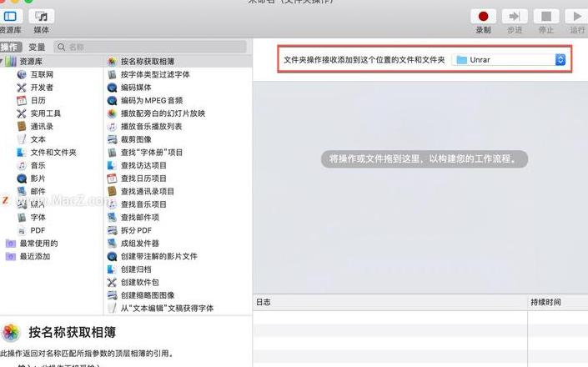This screenshot has height=367, width=588.
Task: Select the 查找邮件项 action icon
Action: (x=112, y=217)
